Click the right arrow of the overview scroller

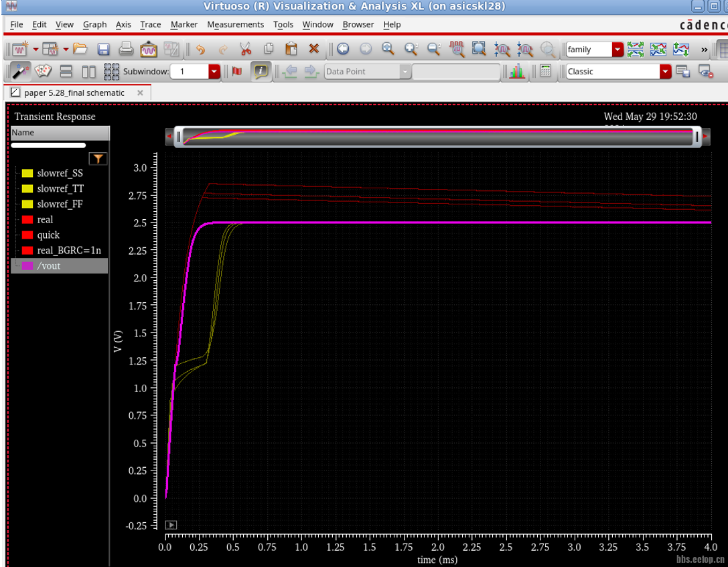click(x=706, y=137)
